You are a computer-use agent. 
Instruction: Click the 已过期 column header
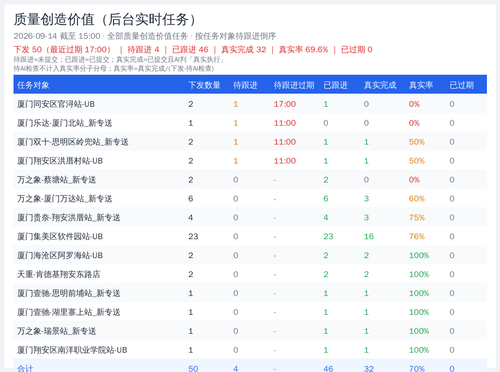coord(461,85)
